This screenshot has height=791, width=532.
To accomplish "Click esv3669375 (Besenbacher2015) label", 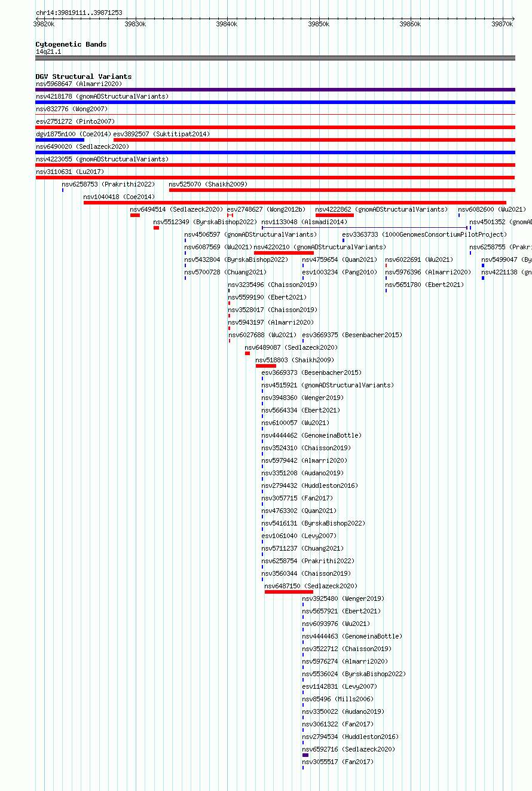I will (x=352, y=335).
